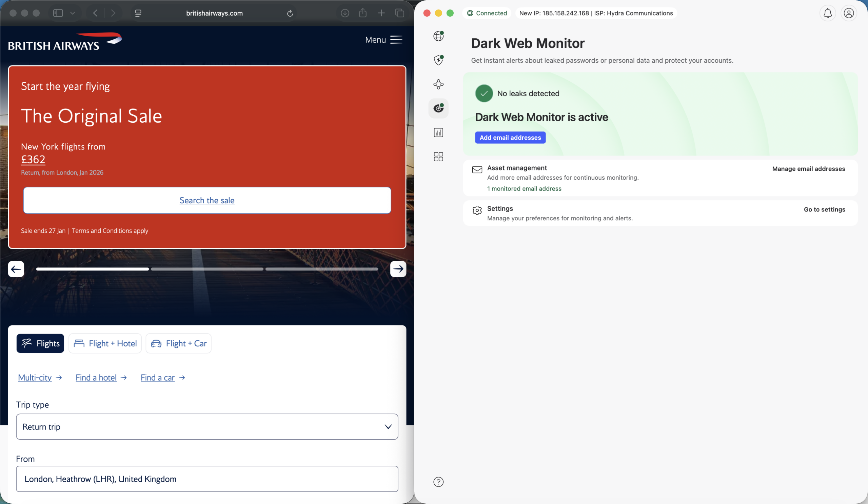This screenshot has height=504, width=868.
Task: Open statistics chart icon in sidebar
Action: (x=438, y=133)
